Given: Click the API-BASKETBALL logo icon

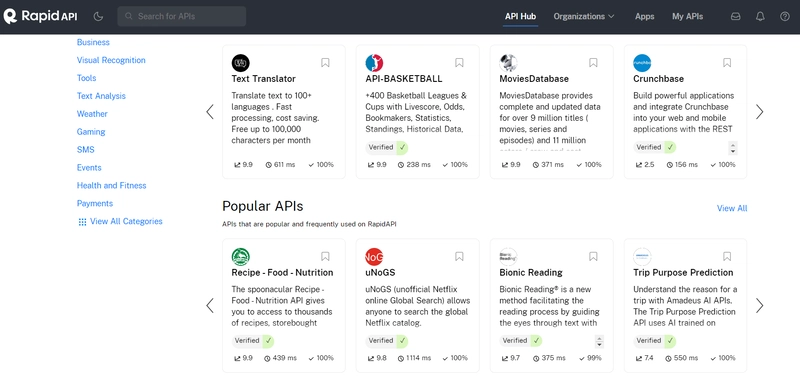Looking at the screenshot, I should (x=374, y=63).
